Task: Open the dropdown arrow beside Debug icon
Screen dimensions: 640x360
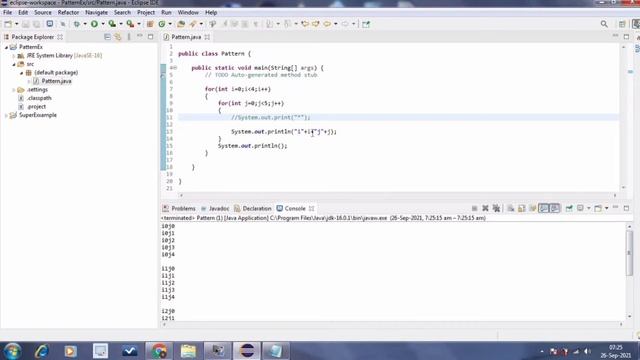Action: click(x=85, y=24)
